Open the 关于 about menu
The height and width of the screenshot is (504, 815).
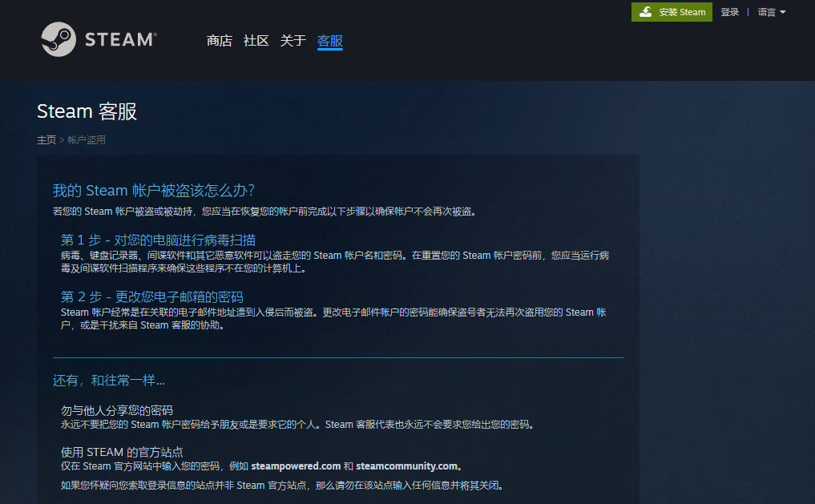click(x=293, y=41)
